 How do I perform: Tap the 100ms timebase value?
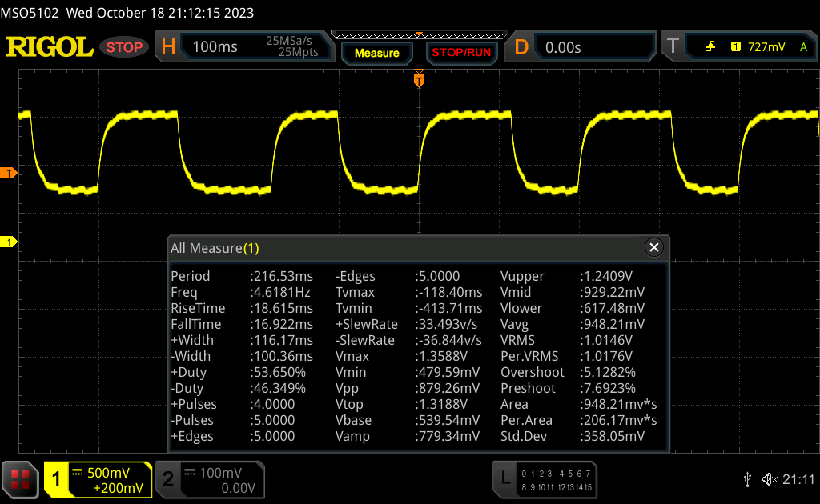(x=215, y=47)
